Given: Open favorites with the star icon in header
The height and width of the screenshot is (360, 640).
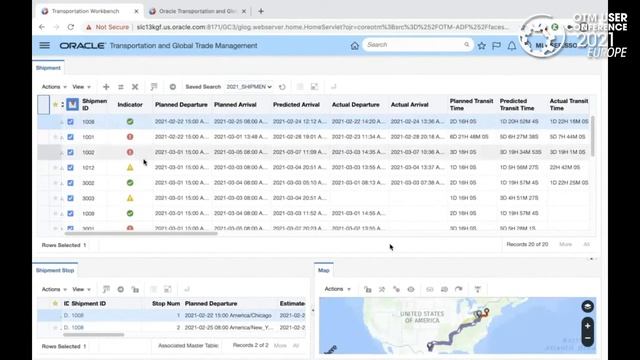Looking at the screenshot, I should pyautogui.click(x=482, y=46).
